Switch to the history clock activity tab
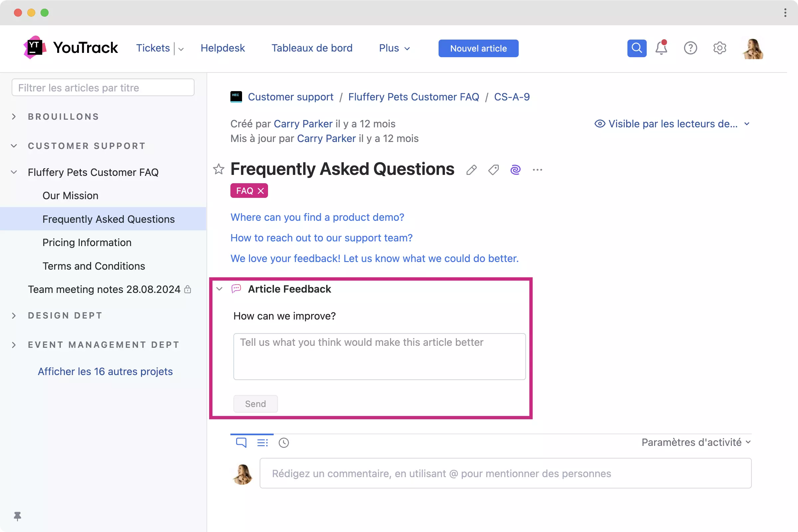 pos(284,443)
